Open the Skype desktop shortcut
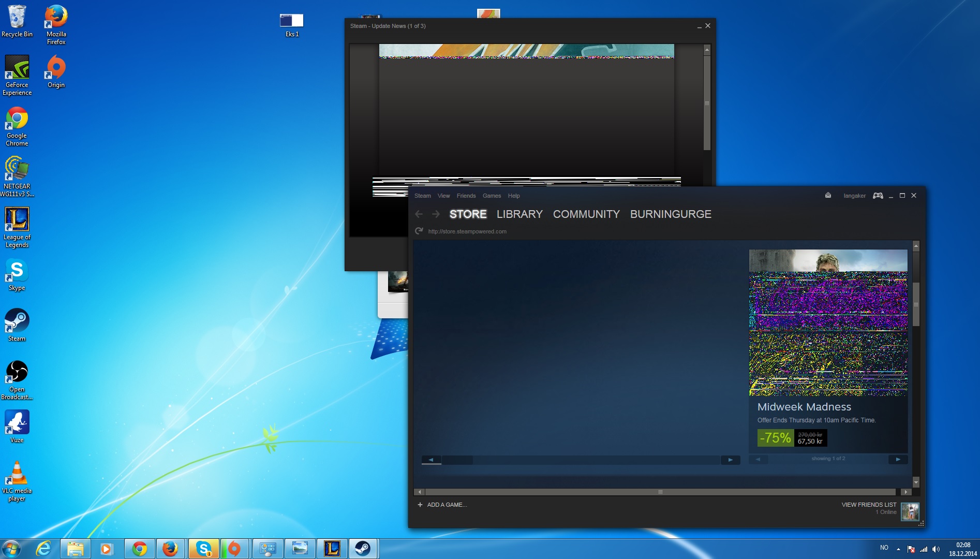 [x=17, y=274]
